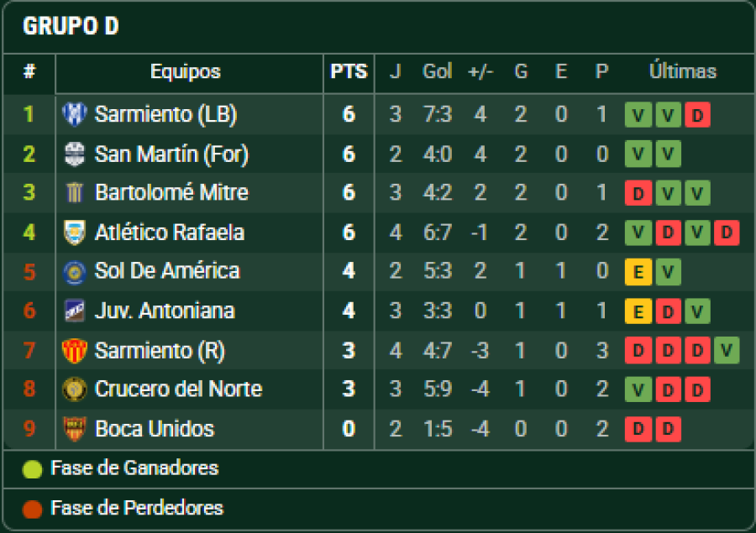Click the Sol De América team crest
The width and height of the screenshot is (756, 533).
[x=74, y=271]
